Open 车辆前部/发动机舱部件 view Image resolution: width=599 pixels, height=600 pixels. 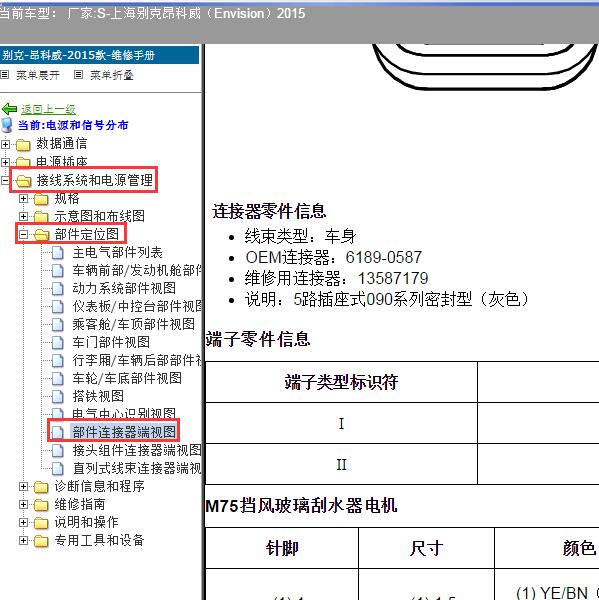(137, 271)
